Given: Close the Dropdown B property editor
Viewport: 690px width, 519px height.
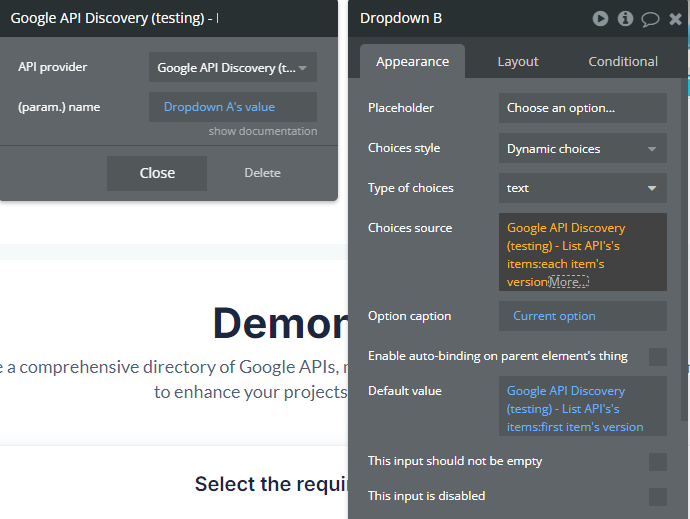Looking at the screenshot, I should 675,18.
